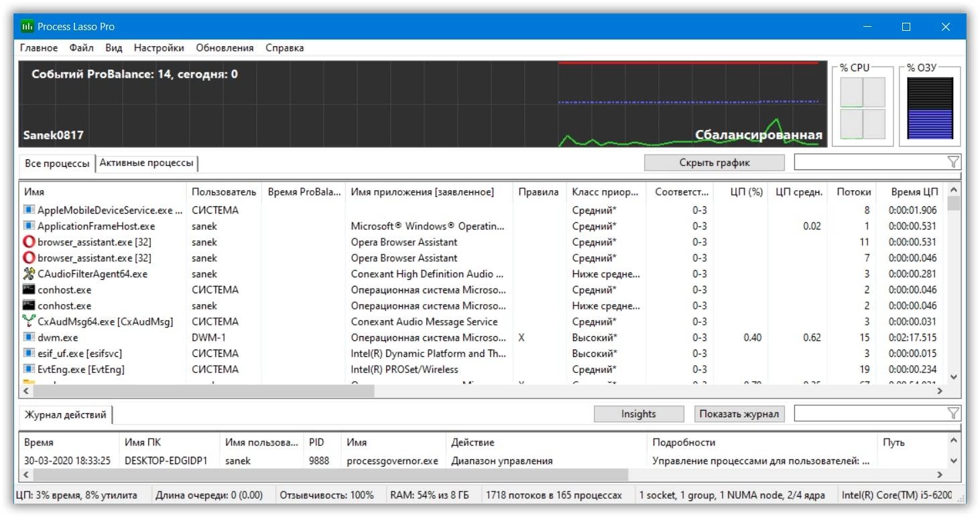Open the Файл menu
Image resolution: width=980 pixels, height=517 pixels.
point(81,48)
